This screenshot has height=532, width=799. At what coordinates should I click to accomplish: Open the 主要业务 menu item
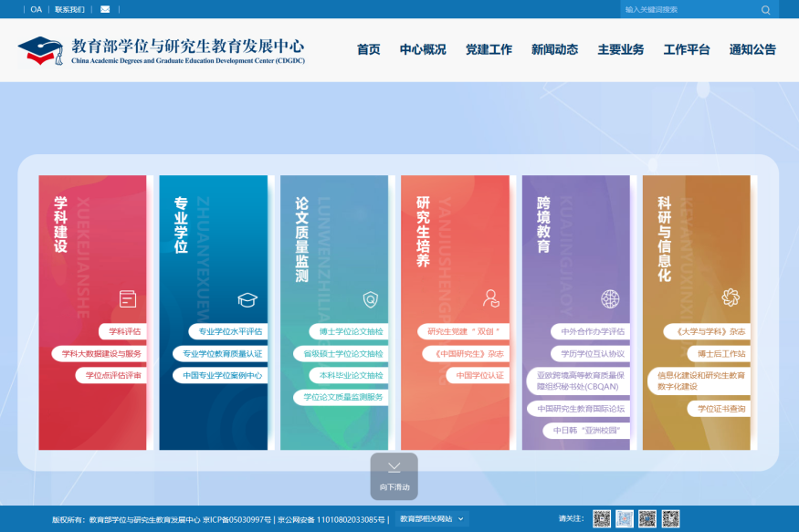point(621,49)
